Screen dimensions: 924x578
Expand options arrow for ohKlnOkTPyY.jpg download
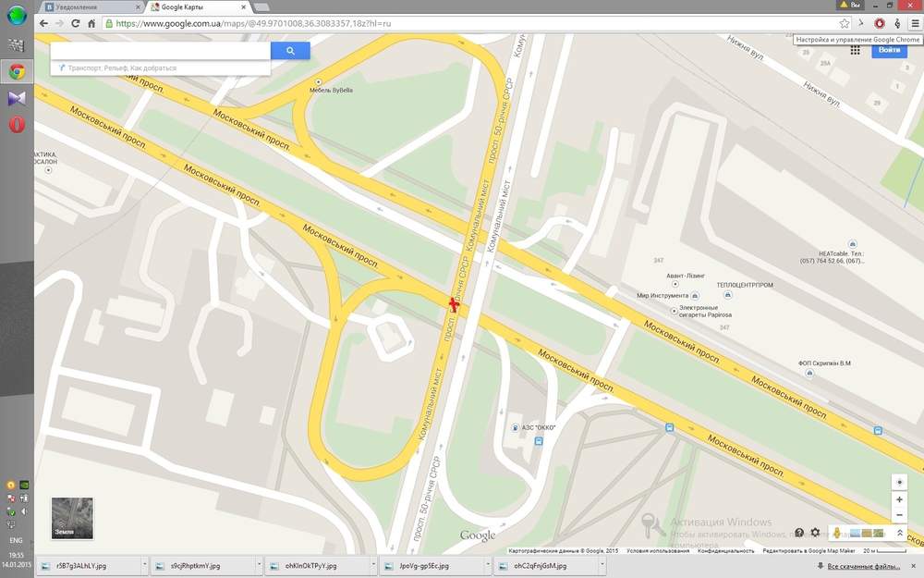(x=373, y=566)
